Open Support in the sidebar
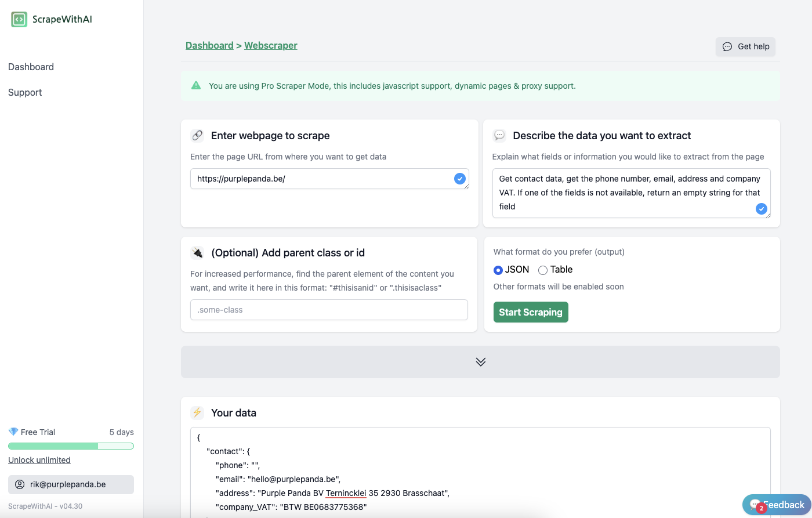This screenshot has width=812, height=518. (25, 92)
